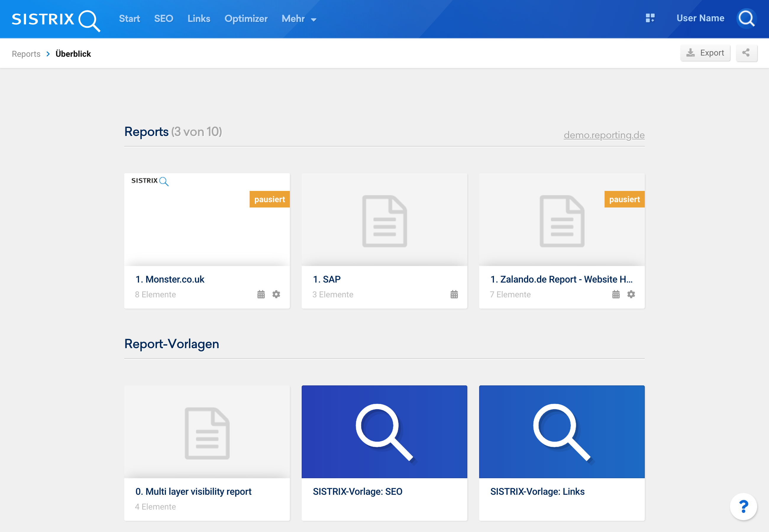Open the Mehr dropdown menu
Screen dimensions: 769x532
299,19
